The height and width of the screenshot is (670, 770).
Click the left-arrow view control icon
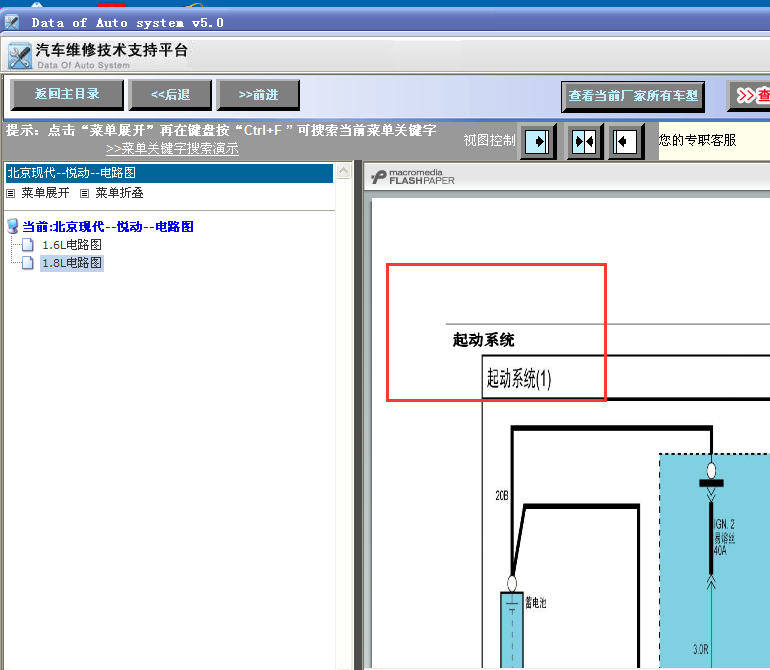[x=626, y=142]
